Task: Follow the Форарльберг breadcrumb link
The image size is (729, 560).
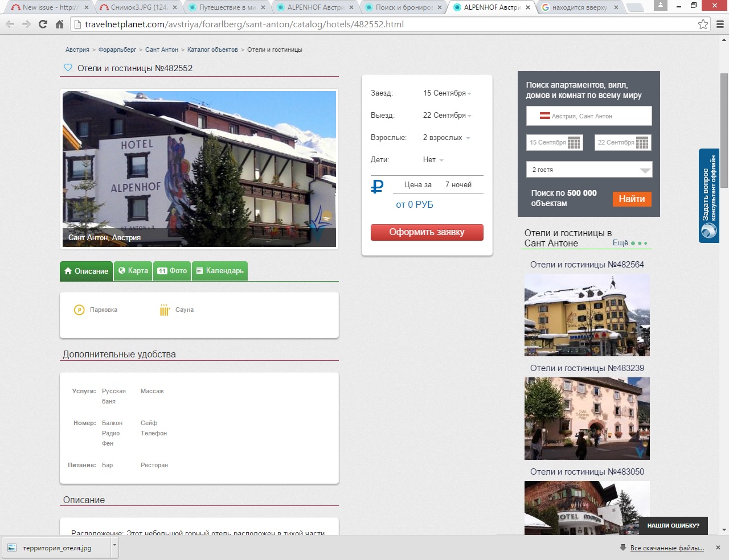Action: tap(117, 50)
